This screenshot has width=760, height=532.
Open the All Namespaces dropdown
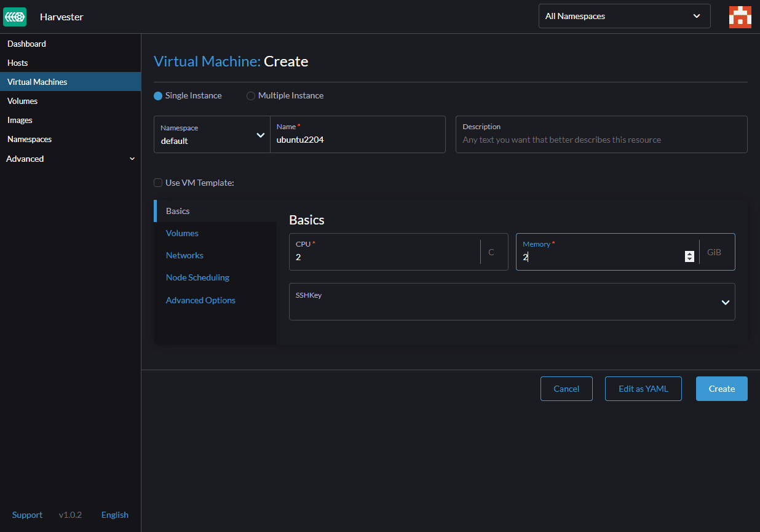pyautogui.click(x=624, y=16)
